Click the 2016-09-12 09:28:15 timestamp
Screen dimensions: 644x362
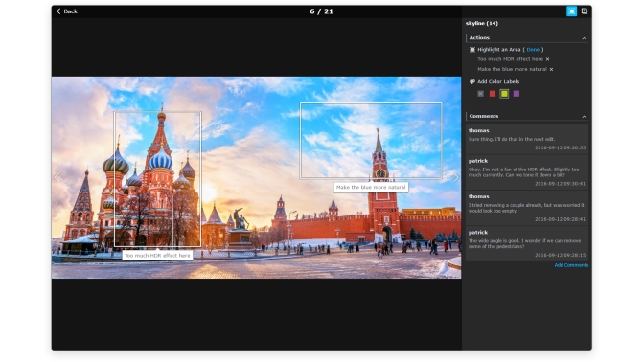560,255
